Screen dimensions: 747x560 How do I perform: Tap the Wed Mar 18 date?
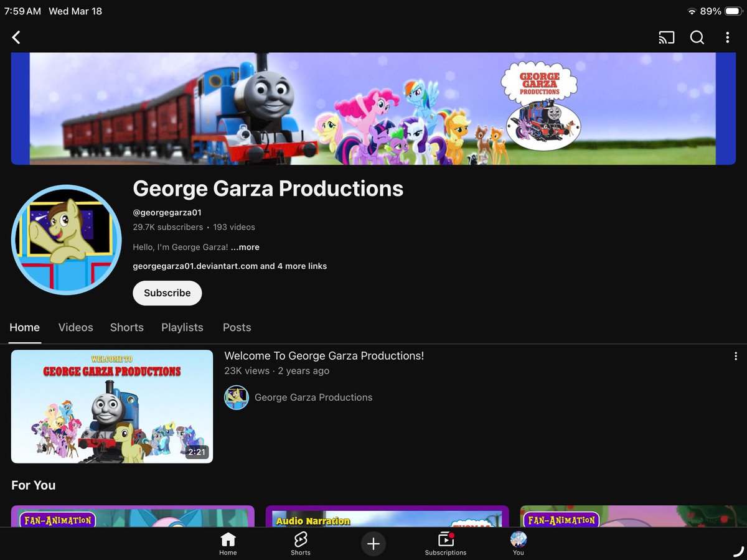[75, 11]
